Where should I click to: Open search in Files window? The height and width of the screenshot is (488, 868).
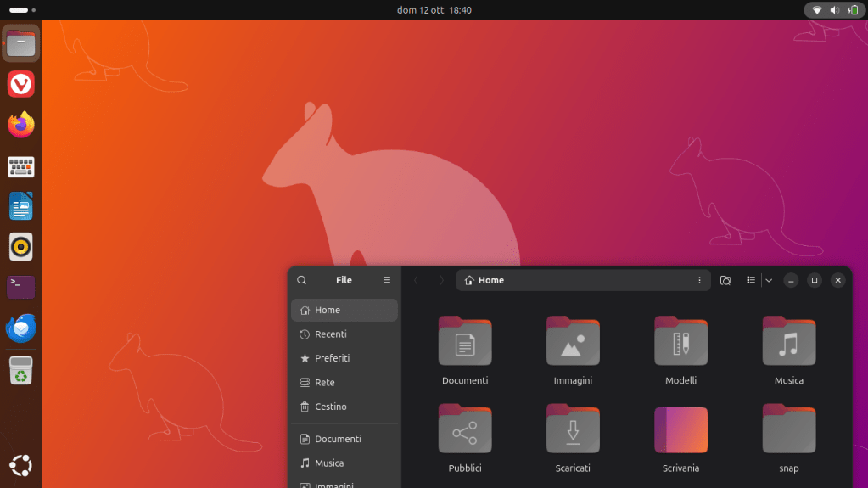(301, 280)
